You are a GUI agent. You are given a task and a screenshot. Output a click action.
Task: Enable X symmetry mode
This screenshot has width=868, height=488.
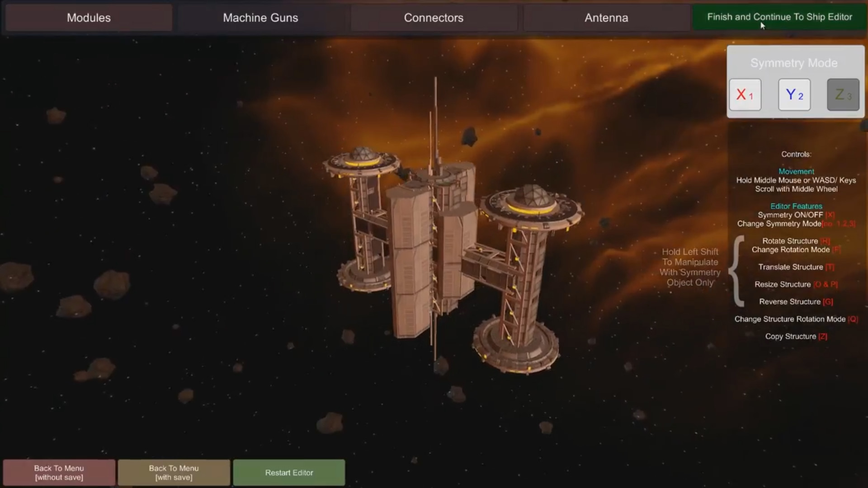pos(745,95)
